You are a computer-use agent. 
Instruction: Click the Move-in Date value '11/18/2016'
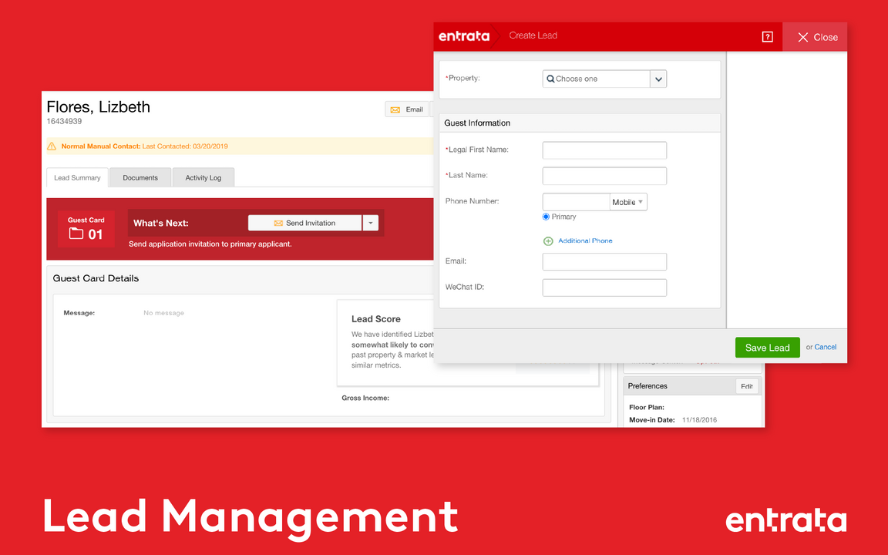point(699,420)
